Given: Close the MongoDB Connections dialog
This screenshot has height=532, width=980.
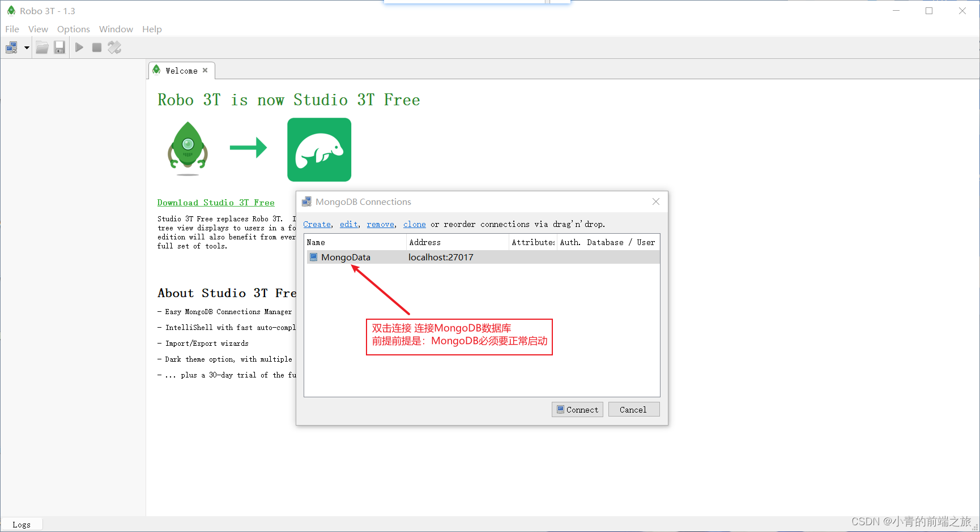Looking at the screenshot, I should click(656, 201).
